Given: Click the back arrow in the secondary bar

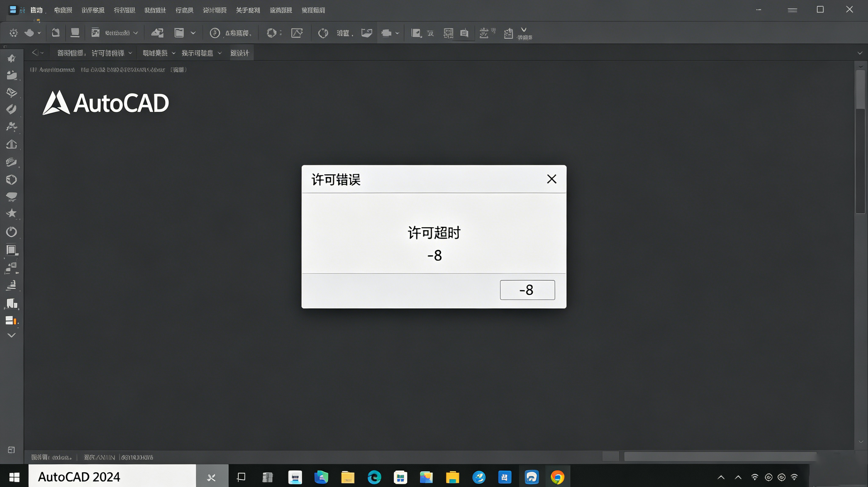Looking at the screenshot, I should (x=35, y=52).
